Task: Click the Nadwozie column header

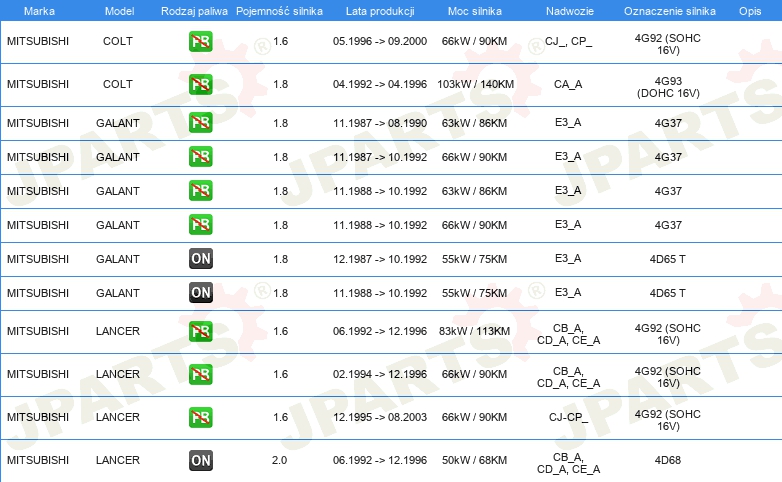Action: point(570,11)
